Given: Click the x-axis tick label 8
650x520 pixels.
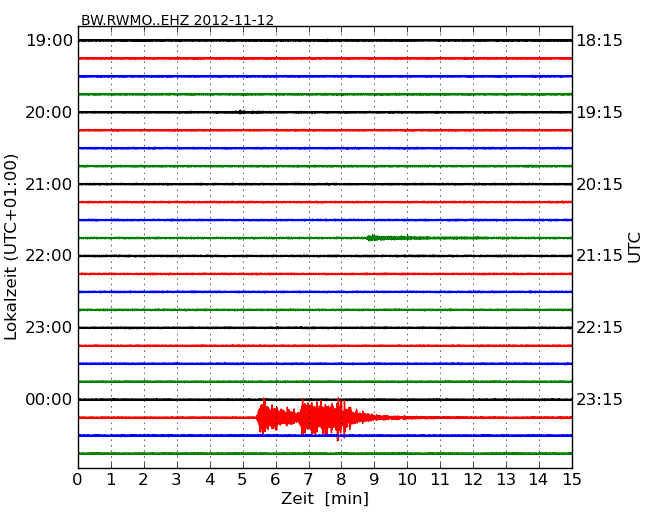Looking at the screenshot, I should [341, 479].
